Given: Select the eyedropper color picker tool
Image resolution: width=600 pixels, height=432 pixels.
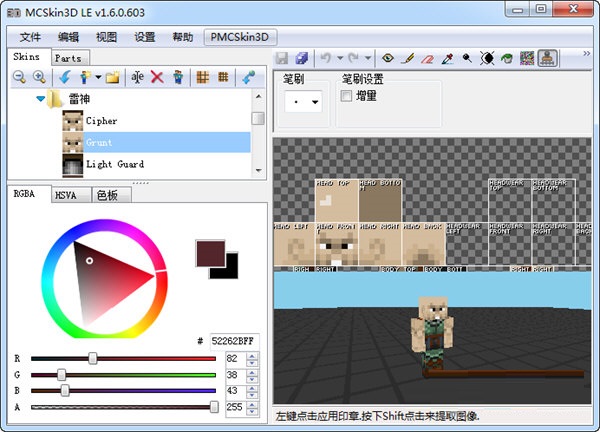Looking at the screenshot, I should 447,58.
